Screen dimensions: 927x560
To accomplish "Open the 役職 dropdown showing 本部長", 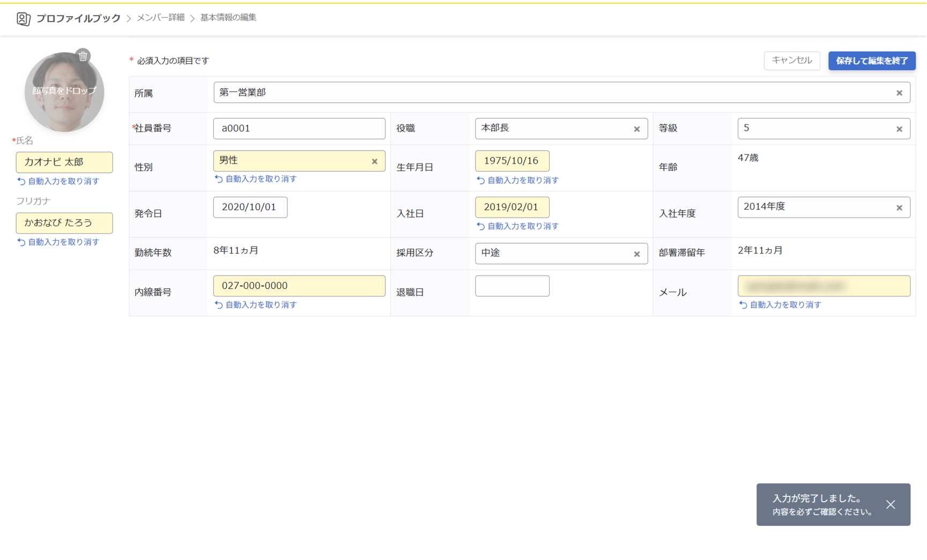I will coord(552,129).
